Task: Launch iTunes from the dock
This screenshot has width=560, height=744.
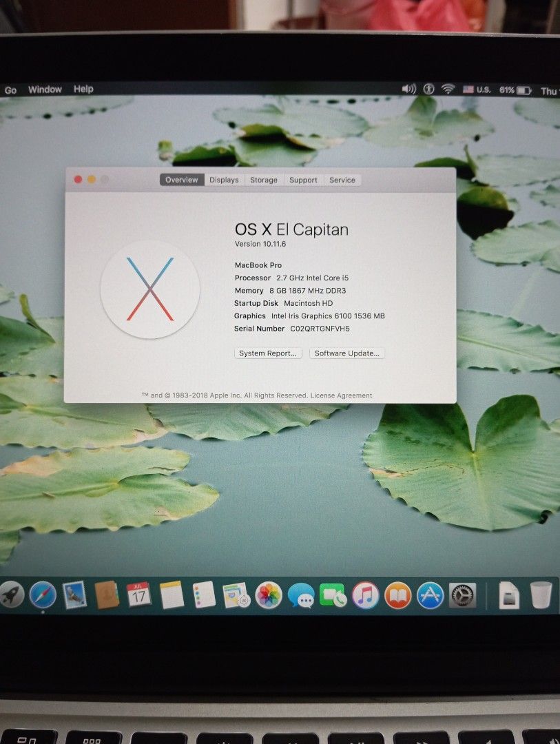Action: 366,595
